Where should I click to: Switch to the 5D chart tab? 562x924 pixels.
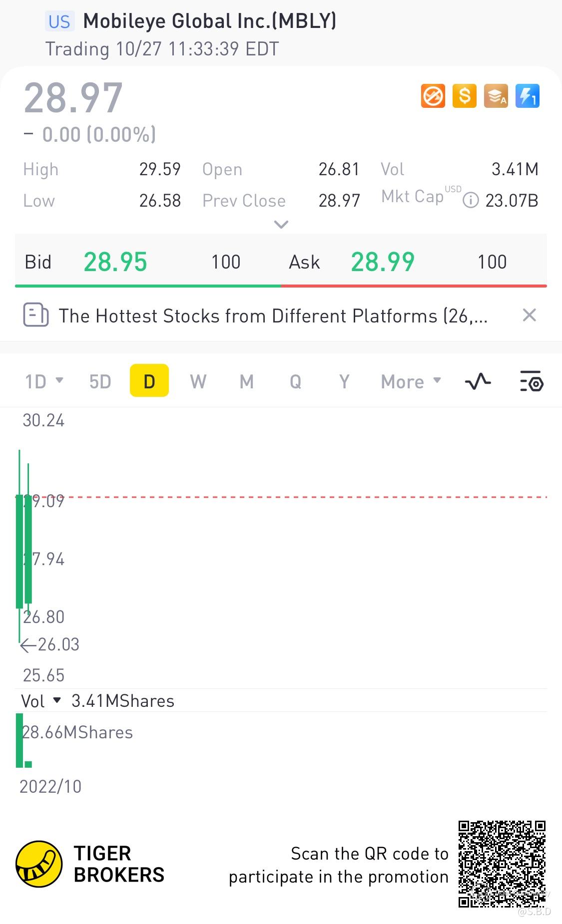tap(100, 382)
